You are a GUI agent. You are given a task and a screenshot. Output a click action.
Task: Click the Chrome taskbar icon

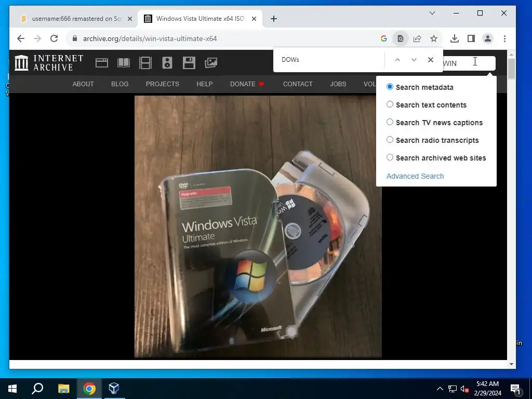pos(89,389)
